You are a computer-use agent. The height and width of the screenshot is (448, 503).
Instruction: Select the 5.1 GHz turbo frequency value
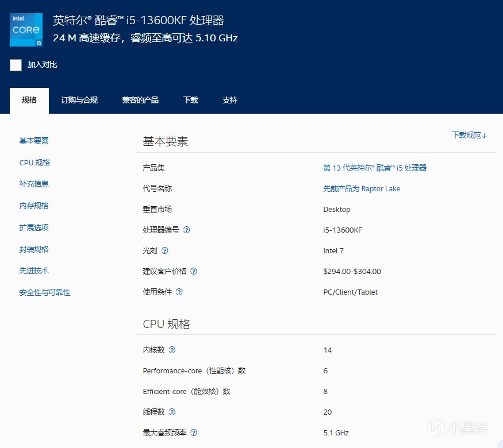tap(336, 433)
